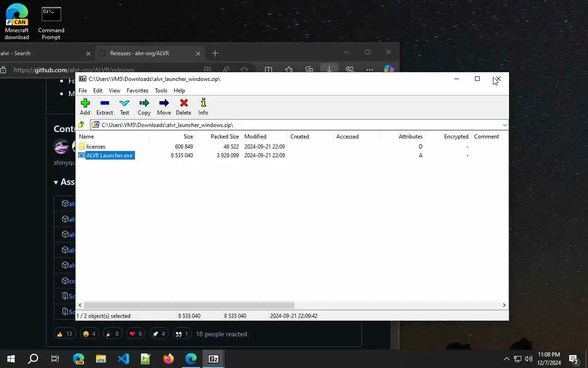The image size is (588, 368).
Task: Open the Info toolbar icon
Action: (x=203, y=107)
